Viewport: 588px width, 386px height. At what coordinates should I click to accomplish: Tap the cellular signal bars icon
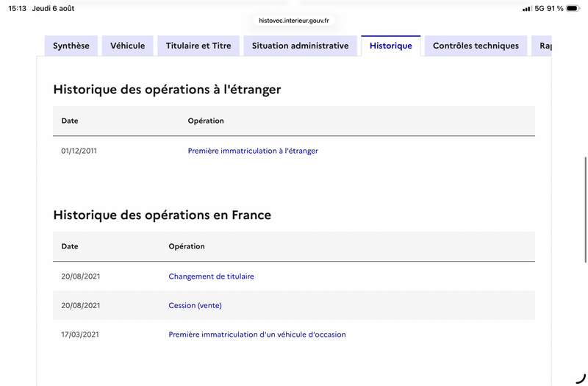[527, 9]
